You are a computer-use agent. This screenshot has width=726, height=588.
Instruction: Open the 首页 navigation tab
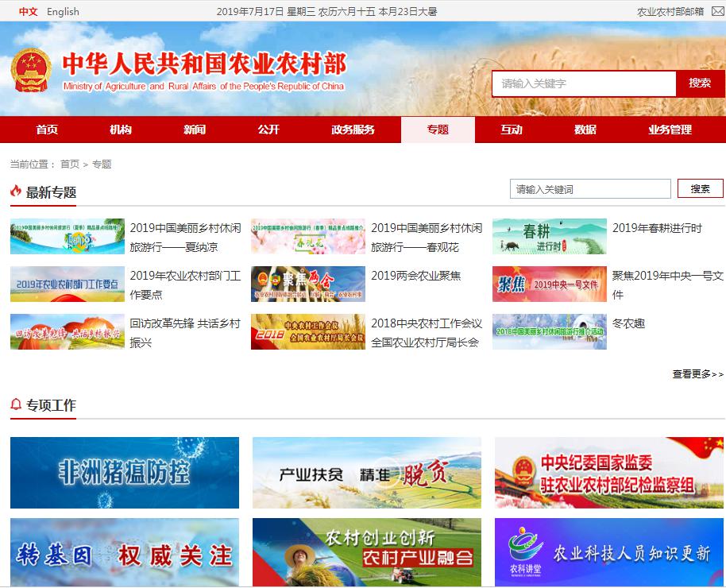(47, 130)
